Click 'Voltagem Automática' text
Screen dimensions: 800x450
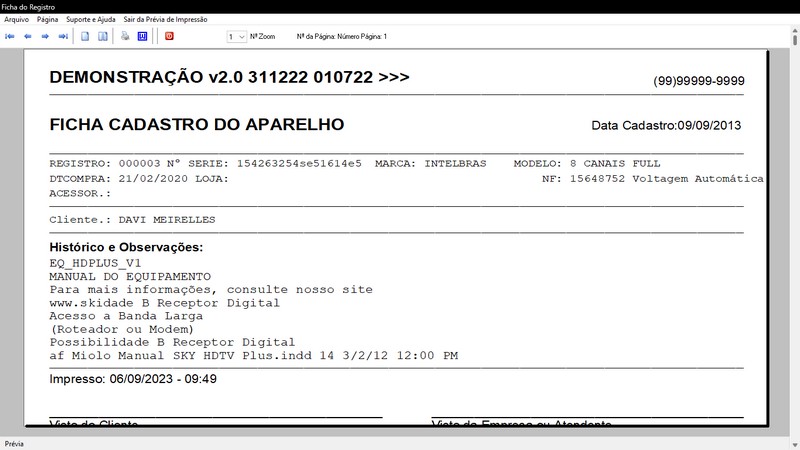[698, 179]
